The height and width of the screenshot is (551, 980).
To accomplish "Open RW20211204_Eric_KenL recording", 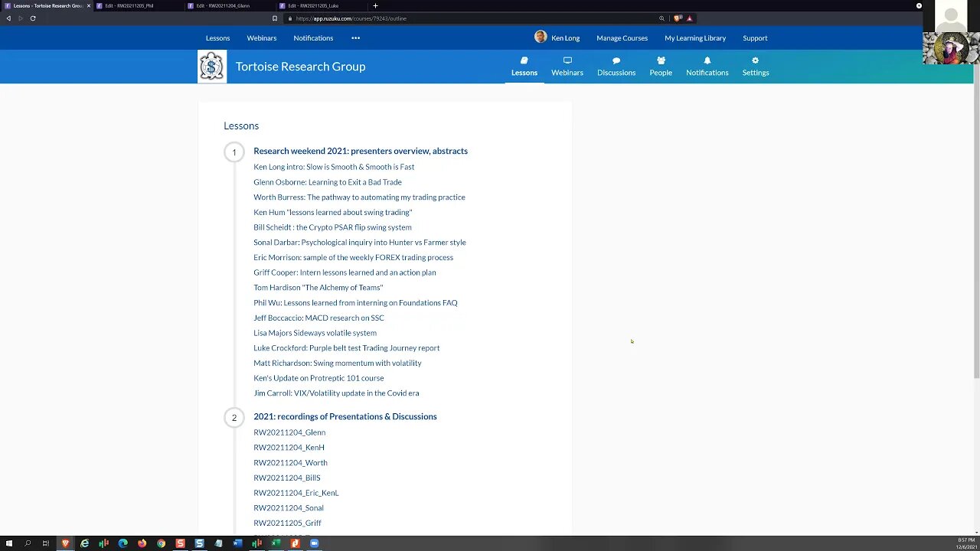I will pos(296,493).
